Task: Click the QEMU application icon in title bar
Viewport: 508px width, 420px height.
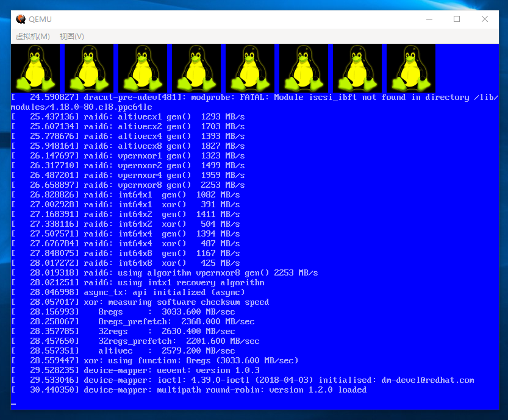Action: click(x=21, y=19)
